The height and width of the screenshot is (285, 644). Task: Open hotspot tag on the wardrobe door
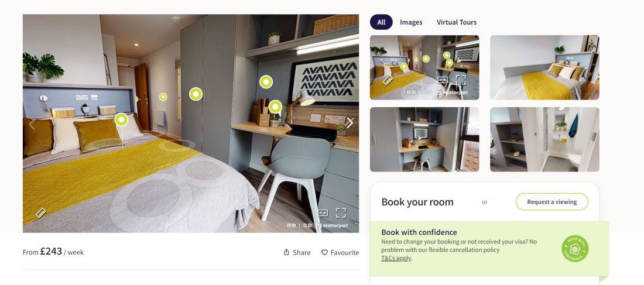tap(196, 94)
